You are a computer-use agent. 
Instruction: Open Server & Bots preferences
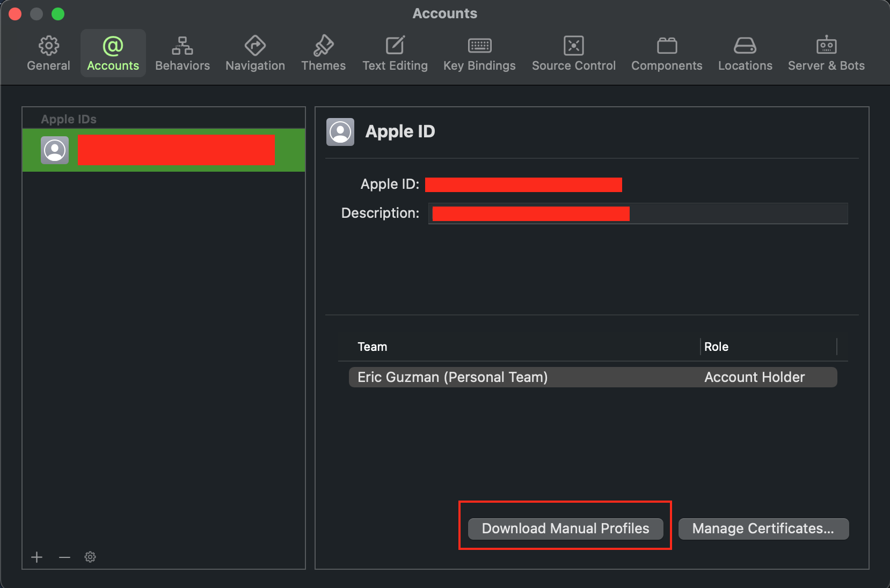pyautogui.click(x=826, y=53)
